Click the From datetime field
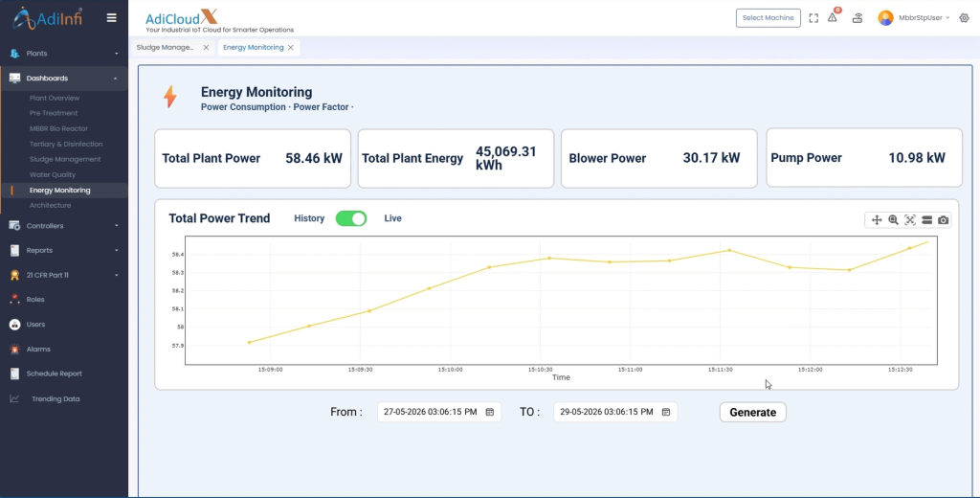The width and height of the screenshot is (980, 498). pyautogui.click(x=438, y=412)
